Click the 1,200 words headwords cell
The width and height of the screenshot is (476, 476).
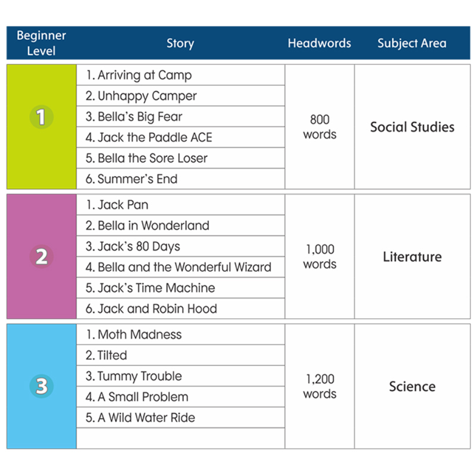[x=320, y=386]
